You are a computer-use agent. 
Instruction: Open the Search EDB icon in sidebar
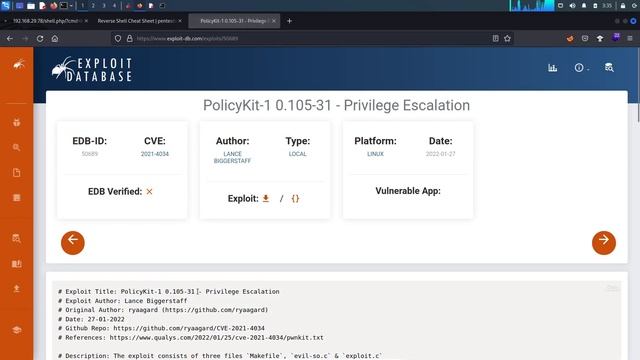click(x=17, y=239)
